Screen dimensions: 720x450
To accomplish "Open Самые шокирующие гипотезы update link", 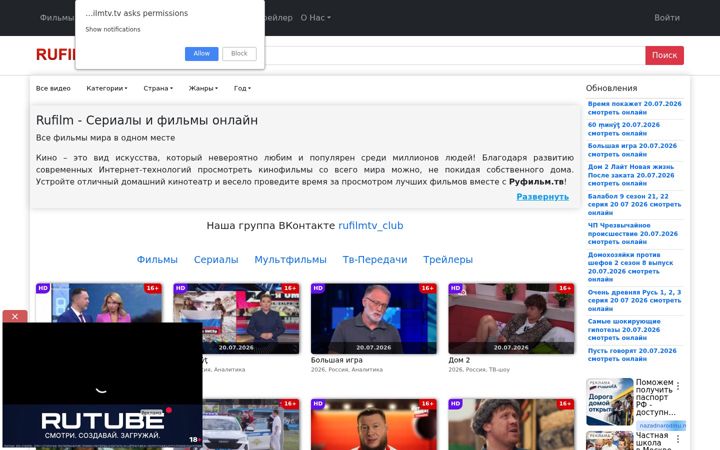I will pyautogui.click(x=624, y=330).
